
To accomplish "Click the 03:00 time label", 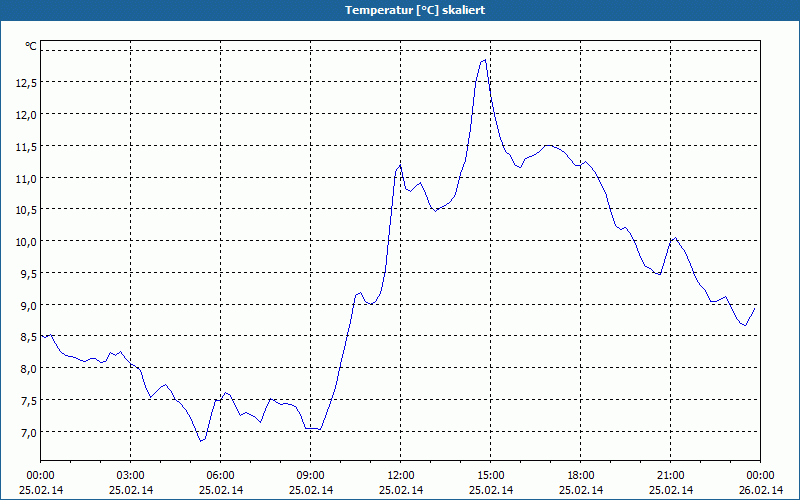I will (131, 476).
